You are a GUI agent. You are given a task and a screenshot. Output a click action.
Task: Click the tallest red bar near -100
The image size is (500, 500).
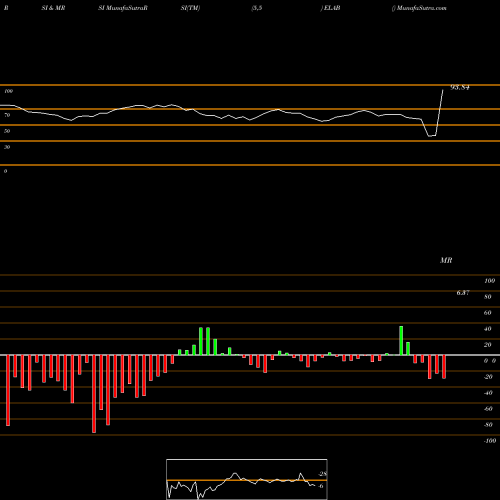pyautogui.click(x=94, y=394)
